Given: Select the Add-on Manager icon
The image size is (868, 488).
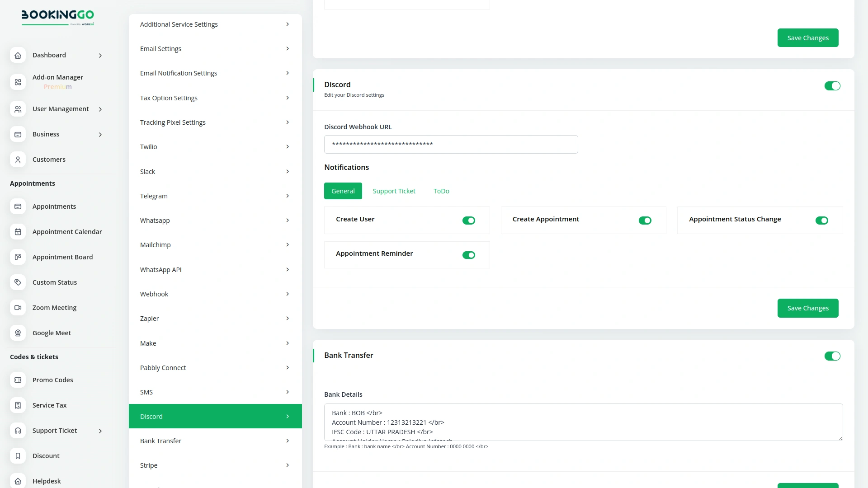Looking at the screenshot, I should point(18,82).
